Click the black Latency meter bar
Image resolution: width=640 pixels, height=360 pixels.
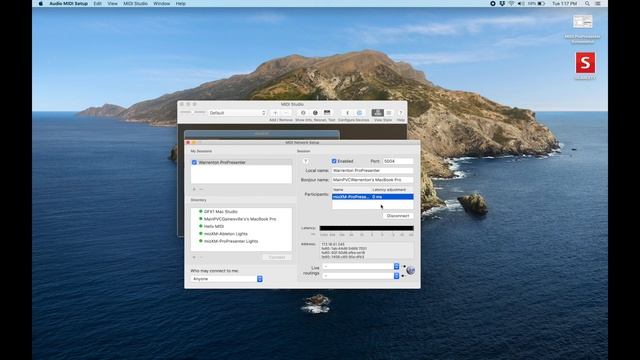point(367,228)
